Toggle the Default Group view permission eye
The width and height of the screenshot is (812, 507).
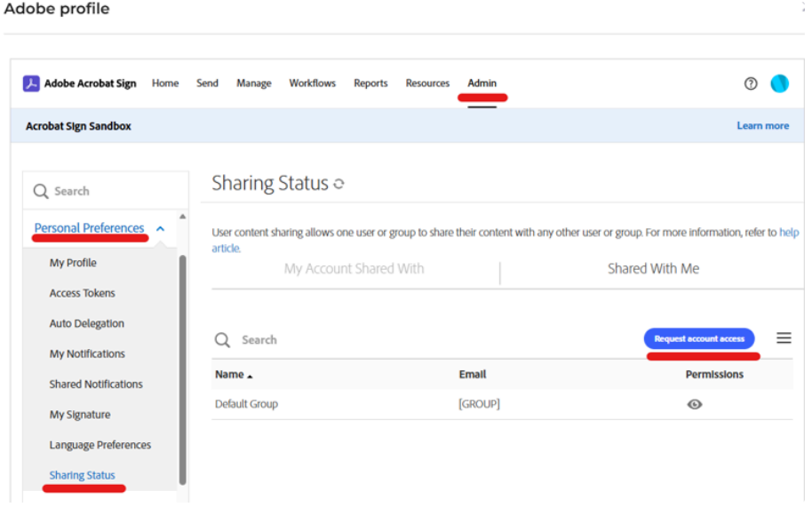point(695,404)
